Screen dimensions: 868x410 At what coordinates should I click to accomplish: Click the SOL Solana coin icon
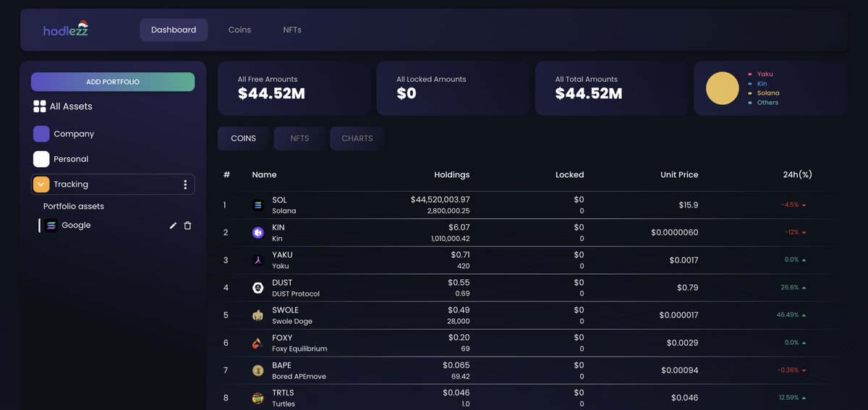pyautogui.click(x=258, y=205)
